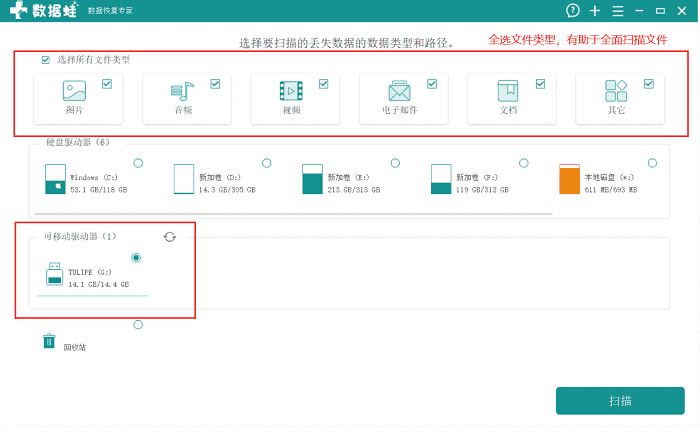Click the 新加卷 (D:) drive icon
The height and width of the screenshot is (428, 700).
(x=184, y=179)
